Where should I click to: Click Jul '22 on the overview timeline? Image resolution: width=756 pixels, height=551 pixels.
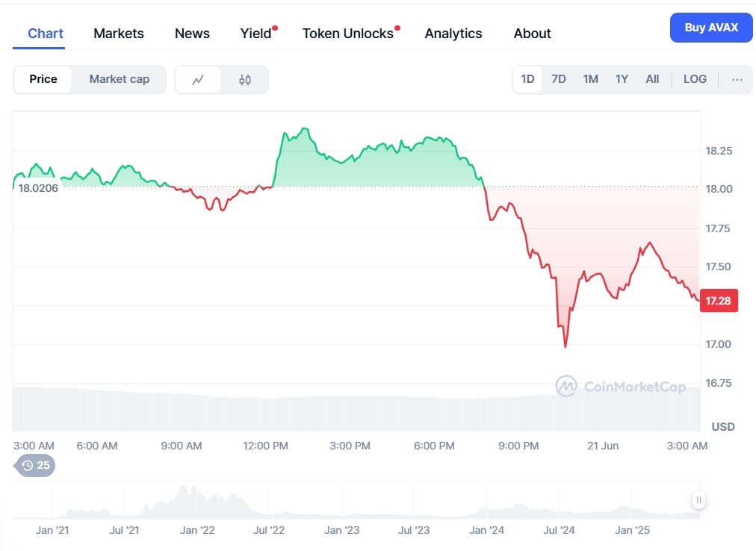[269, 530]
